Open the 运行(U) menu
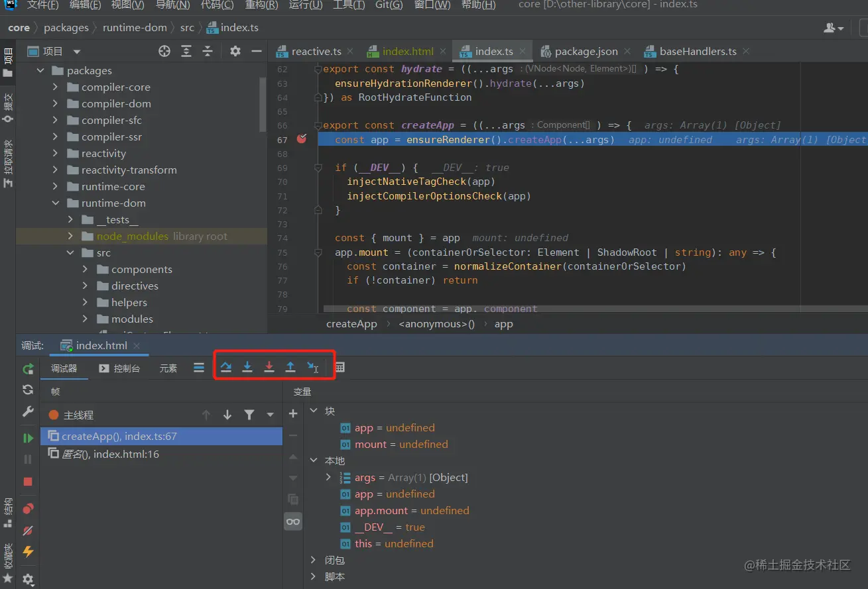This screenshot has height=589, width=868. [305, 5]
